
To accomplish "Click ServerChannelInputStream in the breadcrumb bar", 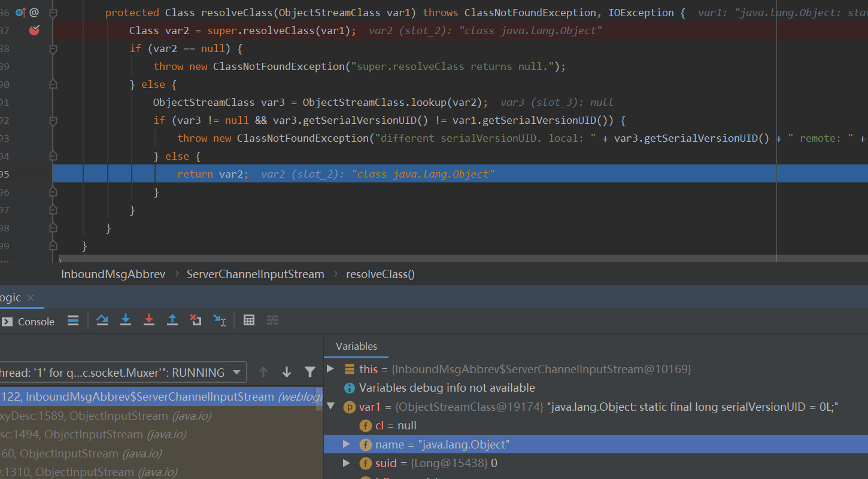I will 255,274.
